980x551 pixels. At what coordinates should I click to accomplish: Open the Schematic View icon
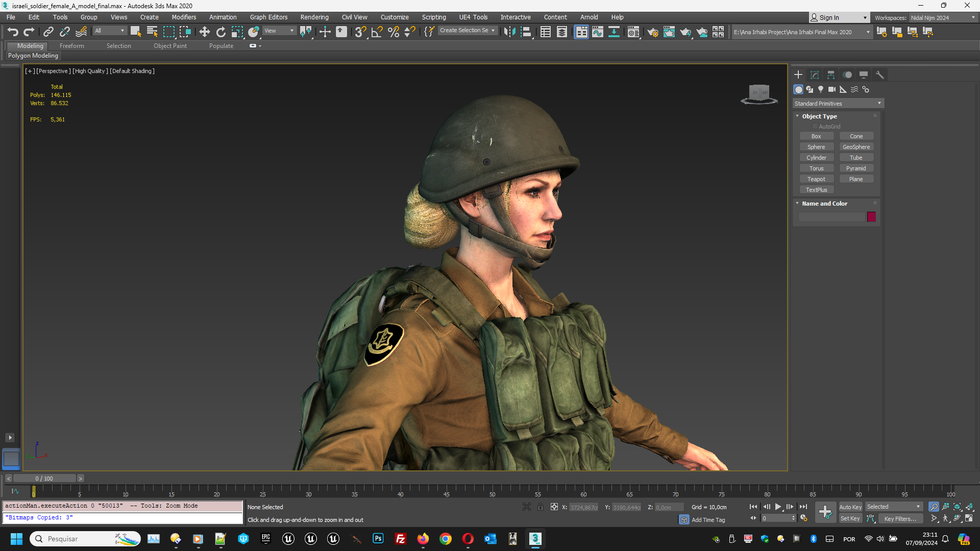[614, 32]
